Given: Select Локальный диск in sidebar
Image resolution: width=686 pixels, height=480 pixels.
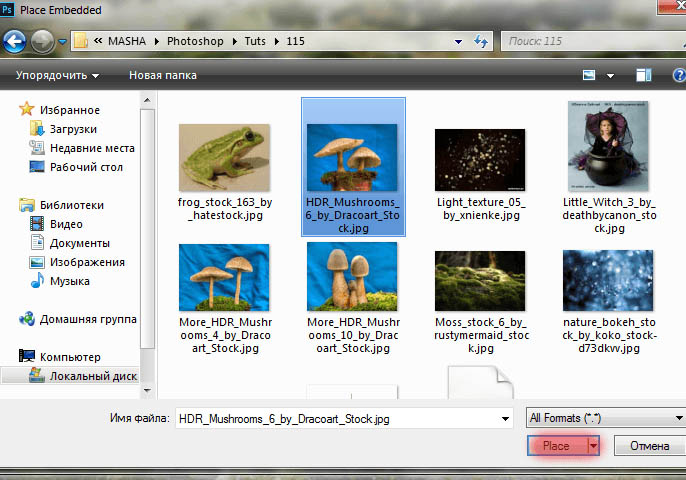Looking at the screenshot, I should point(93,376).
